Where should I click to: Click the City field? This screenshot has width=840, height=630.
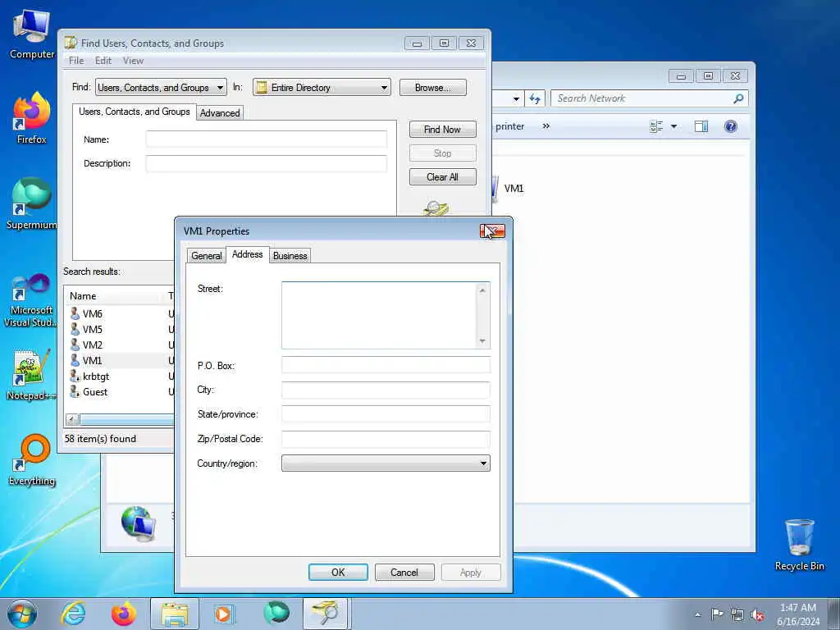[386, 390]
